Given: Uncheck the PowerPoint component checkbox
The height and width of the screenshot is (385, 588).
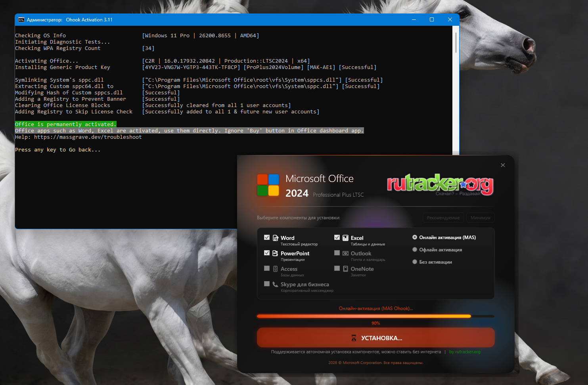Looking at the screenshot, I should pos(267,253).
